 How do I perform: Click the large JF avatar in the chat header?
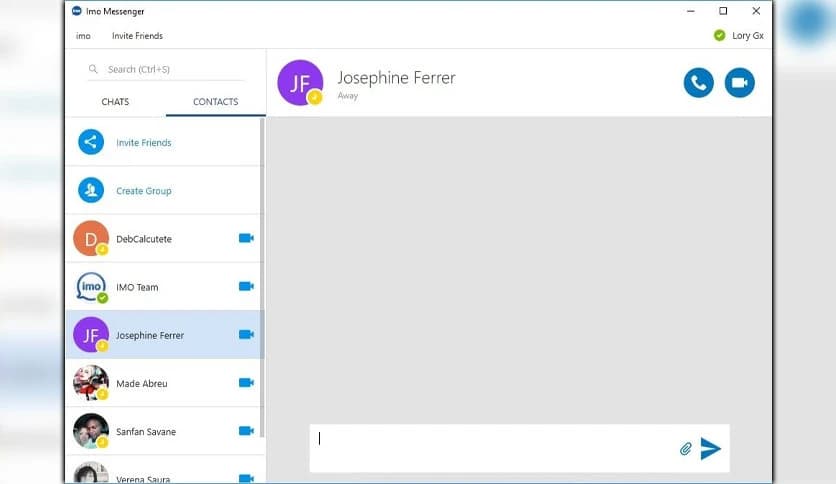(300, 83)
